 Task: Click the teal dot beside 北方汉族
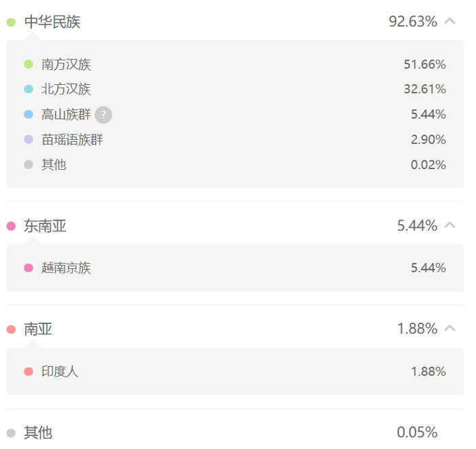pos(29,89)
